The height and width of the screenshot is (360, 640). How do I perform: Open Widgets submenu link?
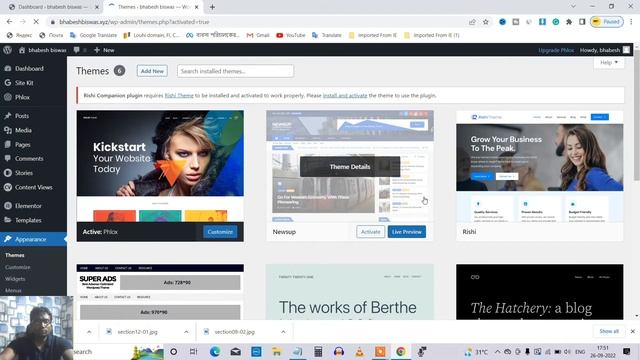pos(15,279)
